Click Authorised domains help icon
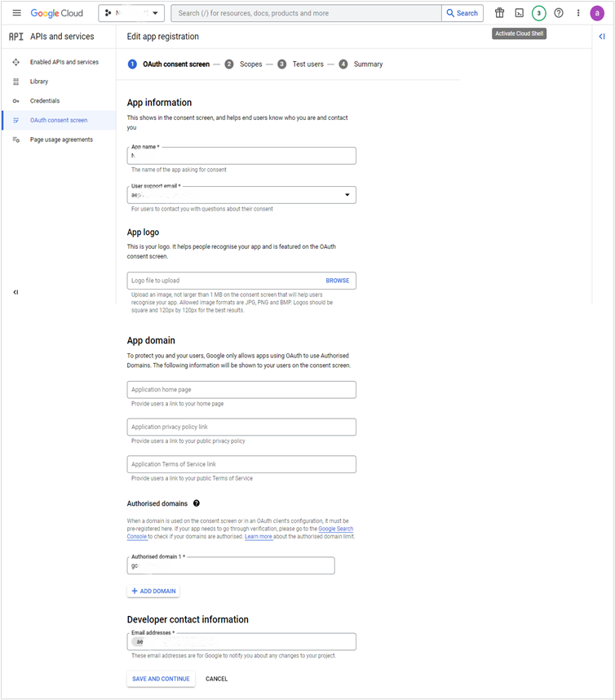 pos(197,503)
